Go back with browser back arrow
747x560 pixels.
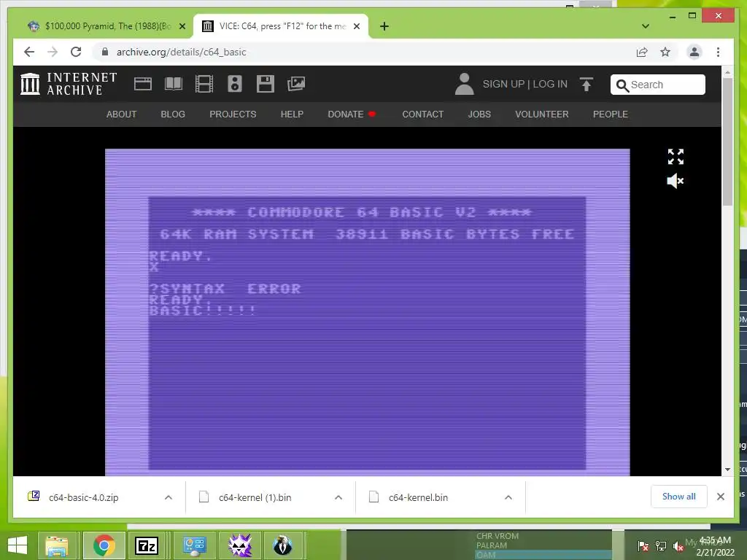point(29,52)
